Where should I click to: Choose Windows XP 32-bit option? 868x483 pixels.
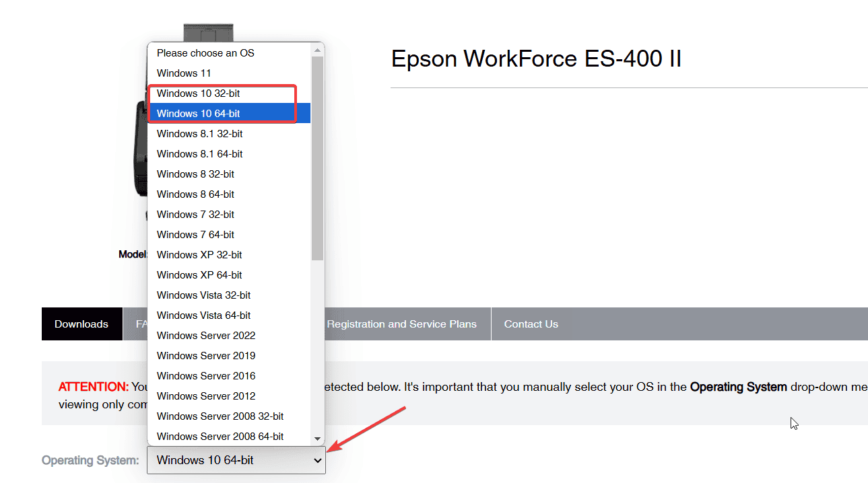pyautogui.click(x=230, y=255)
